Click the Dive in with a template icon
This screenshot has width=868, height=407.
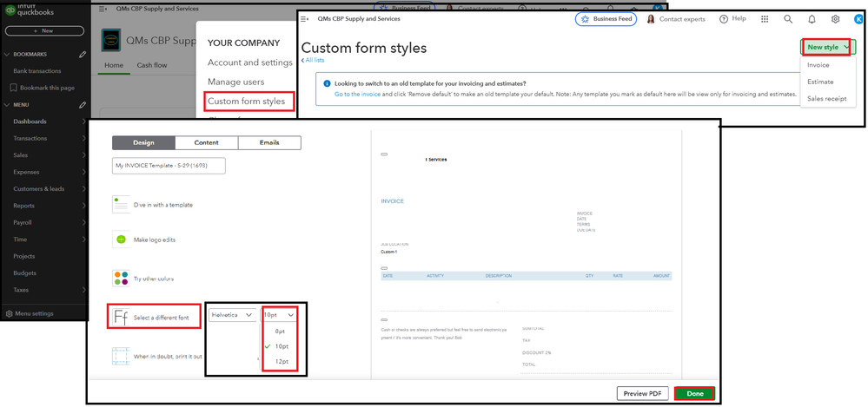click(121, 205)
